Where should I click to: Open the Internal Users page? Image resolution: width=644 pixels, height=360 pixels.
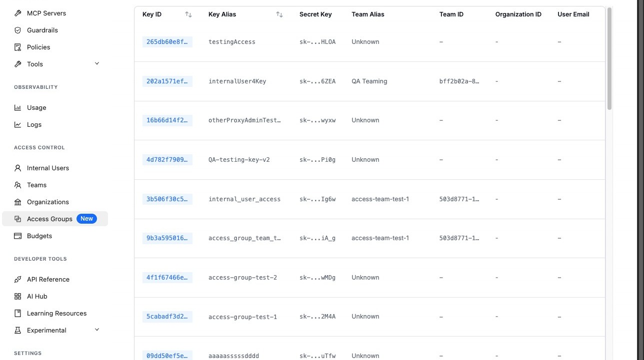click(x=48, y=168)
